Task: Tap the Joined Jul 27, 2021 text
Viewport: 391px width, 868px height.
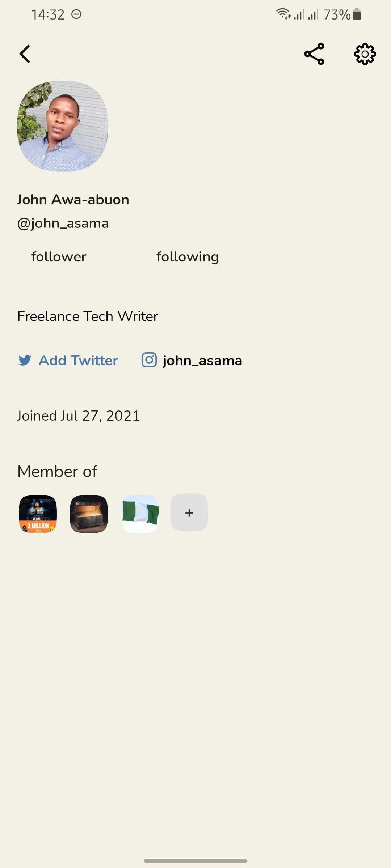Action: [x=79, y=416]
